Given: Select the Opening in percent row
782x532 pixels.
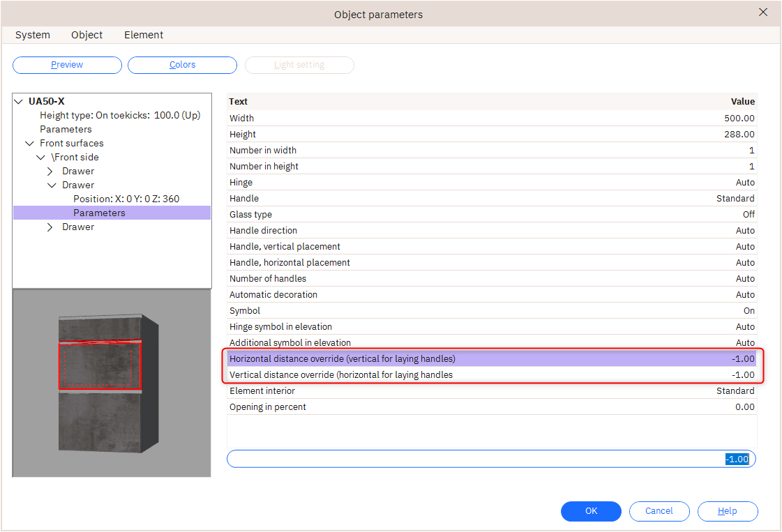Looking at the screenshot, I should pyautogui.click(x=491, y=406).
